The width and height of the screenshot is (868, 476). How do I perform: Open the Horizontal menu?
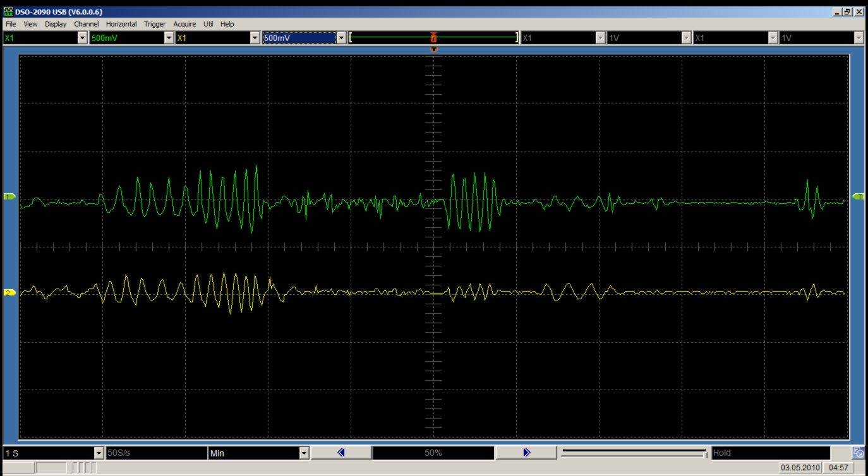click(121, 24)
